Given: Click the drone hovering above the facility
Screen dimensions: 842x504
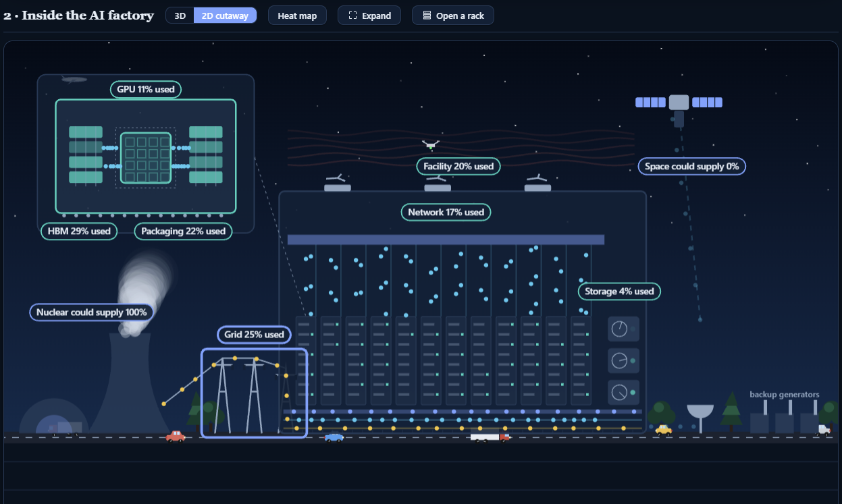Looking at the screenshot, I should click(430, 144).
